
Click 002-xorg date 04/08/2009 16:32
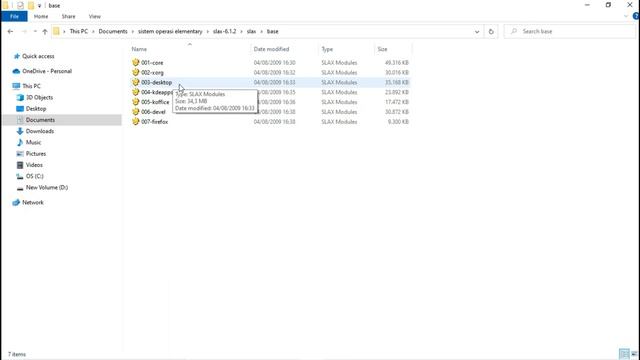pos(274,72)
